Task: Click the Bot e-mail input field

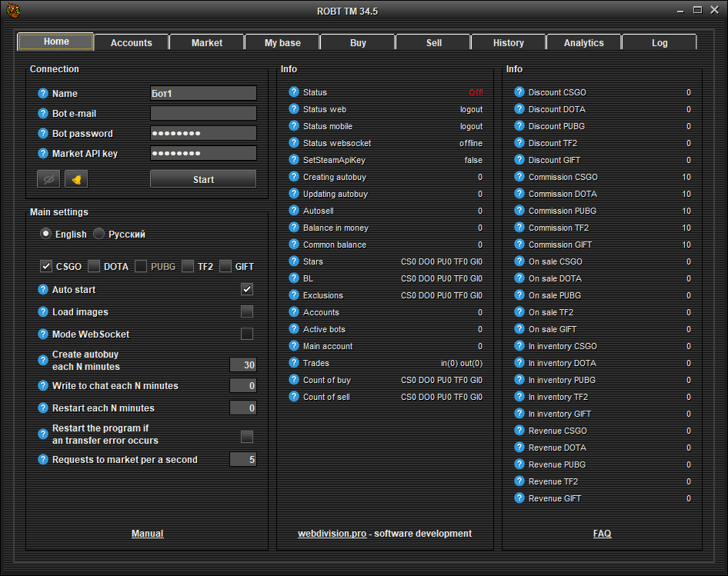Action: 203,114
